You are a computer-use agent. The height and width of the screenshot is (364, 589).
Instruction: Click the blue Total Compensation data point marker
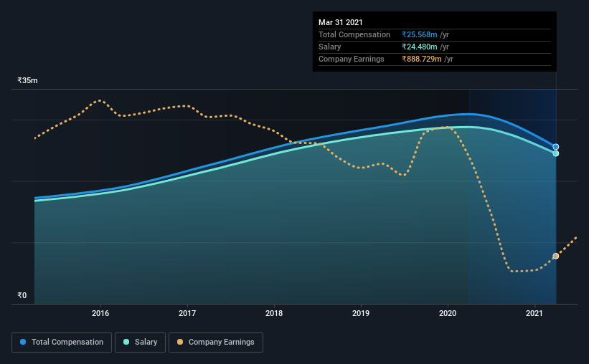[x=555, y=147]
